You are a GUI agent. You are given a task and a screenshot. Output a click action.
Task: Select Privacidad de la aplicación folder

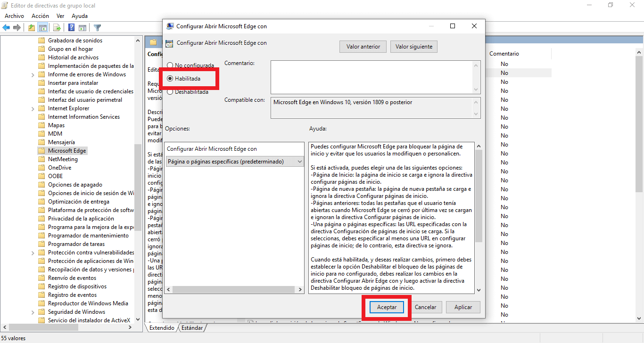pyautogui.click(x=81, y=219)
